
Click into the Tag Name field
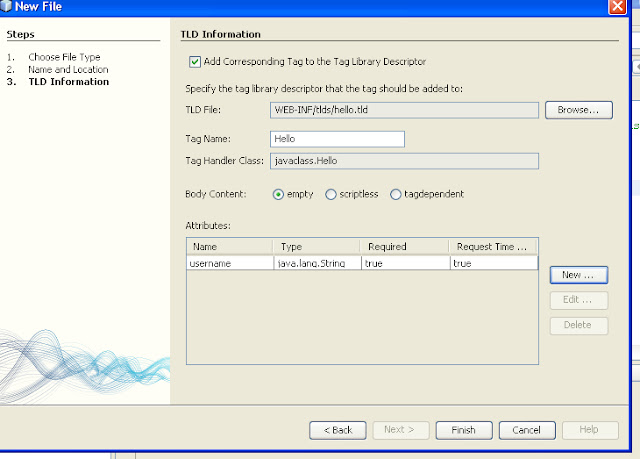337,139
